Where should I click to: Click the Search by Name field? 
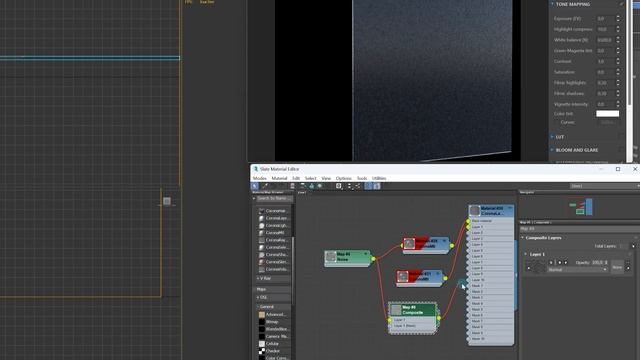274,198
